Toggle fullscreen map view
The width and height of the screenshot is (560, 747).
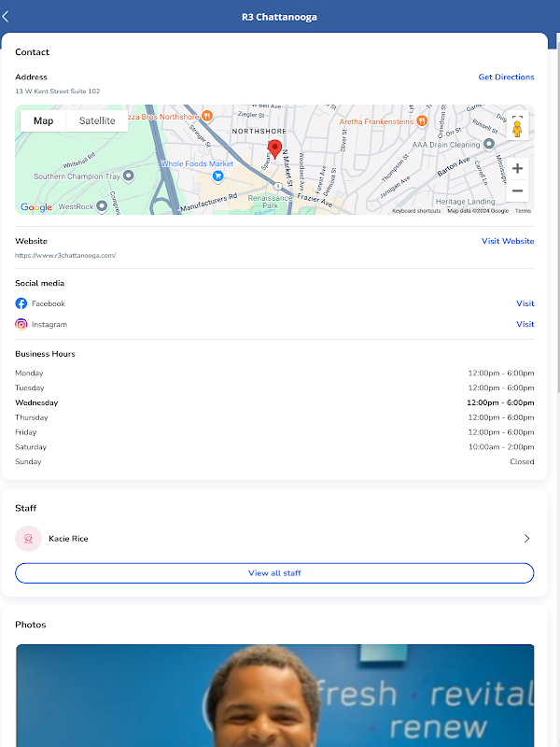[517, 117]
